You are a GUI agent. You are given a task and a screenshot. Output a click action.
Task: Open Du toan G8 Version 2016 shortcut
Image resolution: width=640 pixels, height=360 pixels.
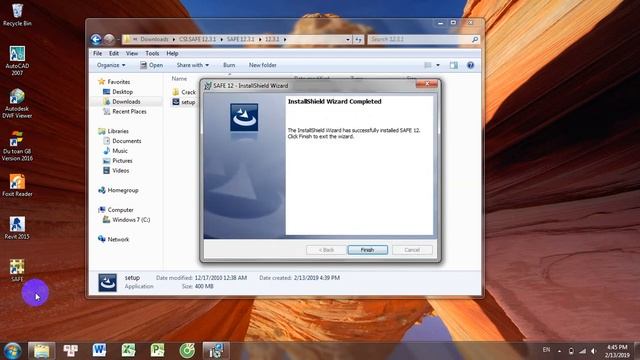tap(17, 146)
